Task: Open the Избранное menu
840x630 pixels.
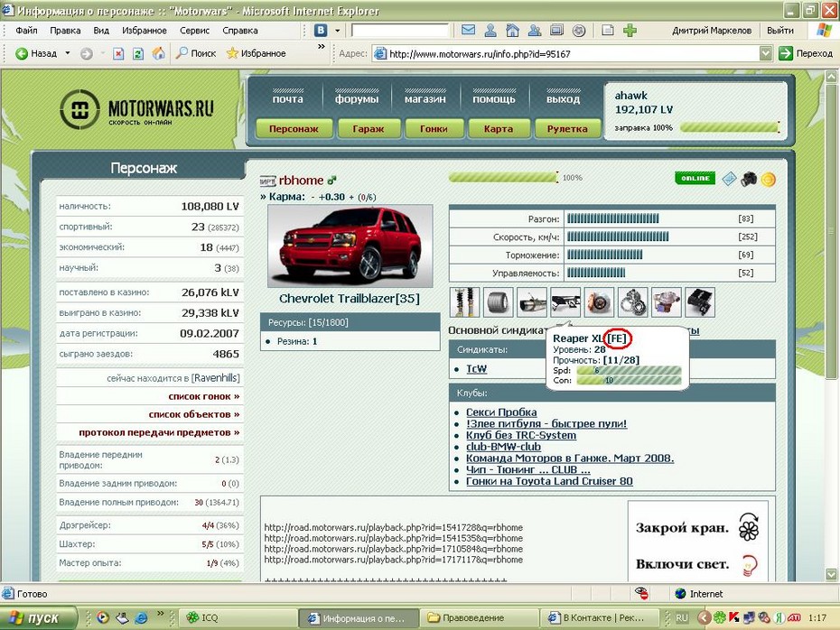Action: coord(145,31)
